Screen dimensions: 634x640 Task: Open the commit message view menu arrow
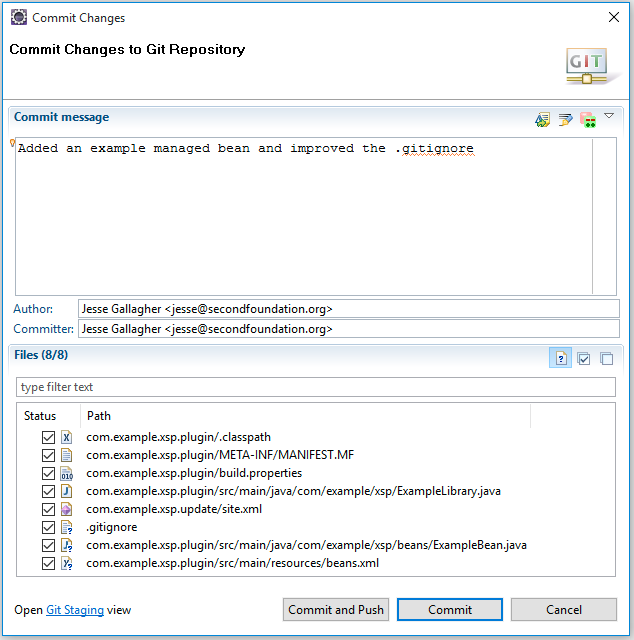[x=609, y=117]
